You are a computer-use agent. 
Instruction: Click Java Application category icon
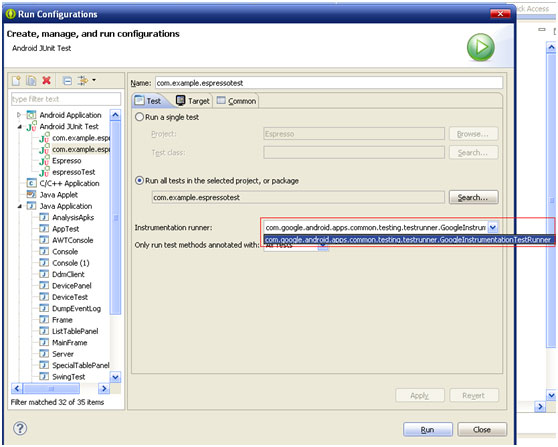[31, 206]
